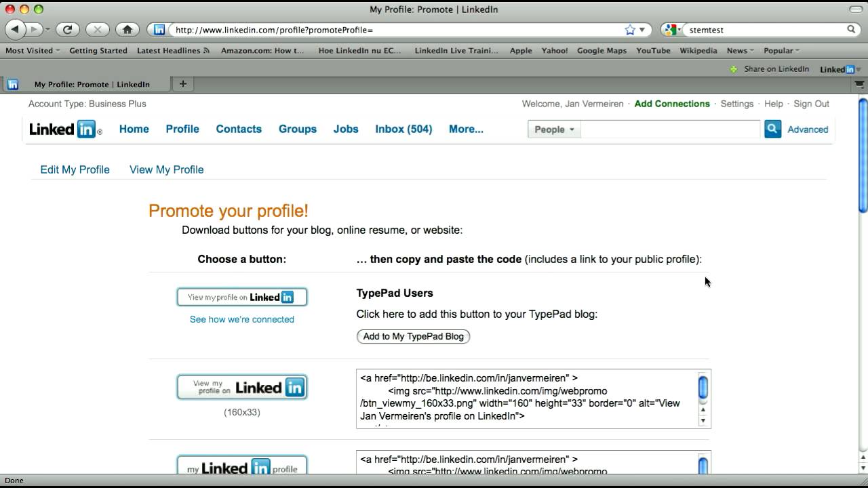This screenshot has width=868, height=488.
Task: Open the LinkedIn toolbar logo dropdown
Action: pyautogui.click(x=840, y=69)
